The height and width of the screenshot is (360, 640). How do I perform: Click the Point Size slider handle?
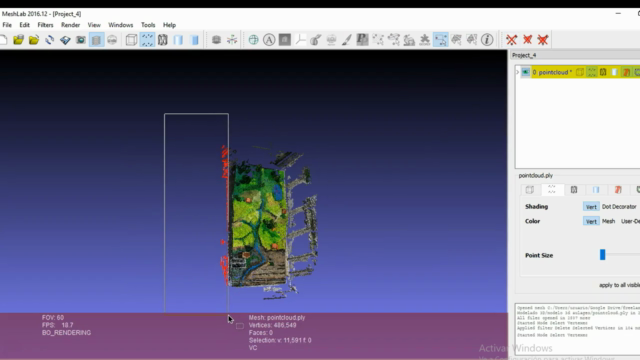pyautogui.click(x=602, y=255)
